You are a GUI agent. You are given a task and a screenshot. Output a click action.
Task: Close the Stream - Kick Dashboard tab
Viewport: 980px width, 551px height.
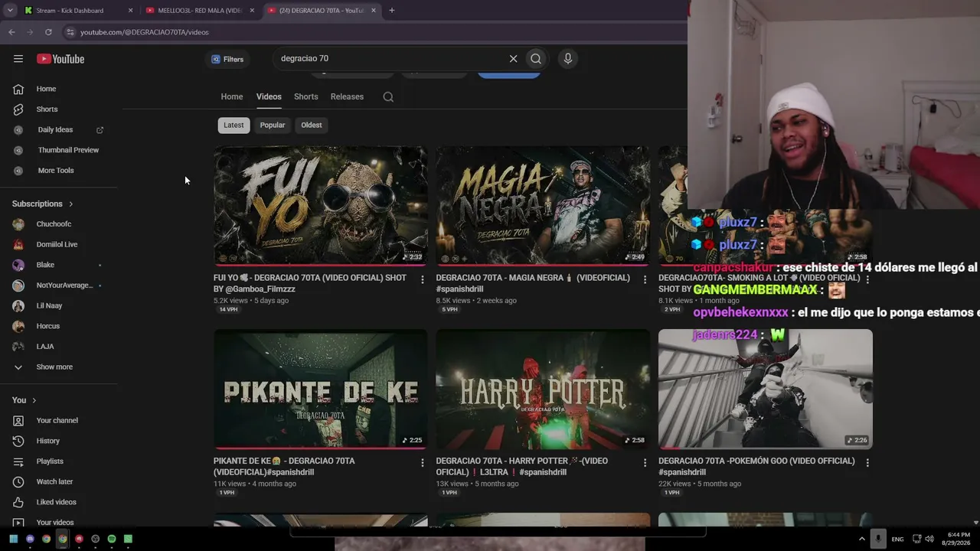click(130, 11)
